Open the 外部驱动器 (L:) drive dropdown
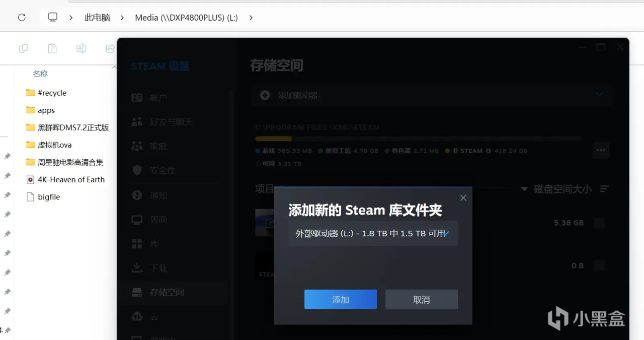 pos(373,233)
